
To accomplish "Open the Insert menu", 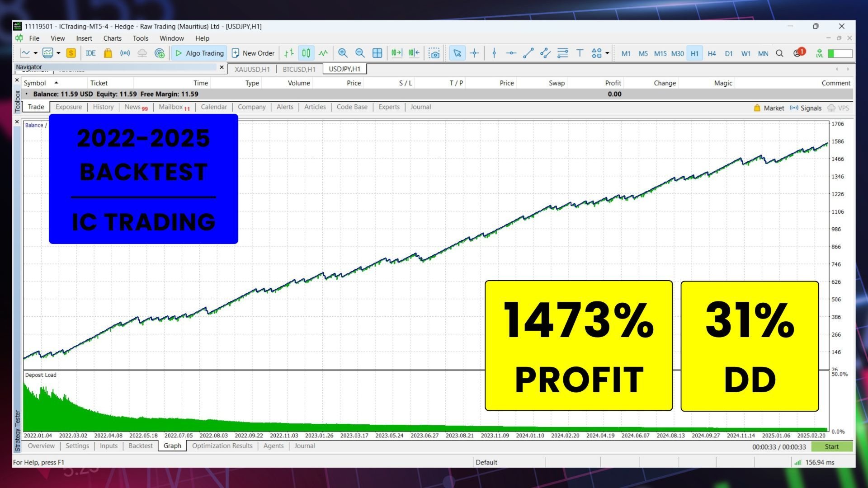I will pos(84,38).
